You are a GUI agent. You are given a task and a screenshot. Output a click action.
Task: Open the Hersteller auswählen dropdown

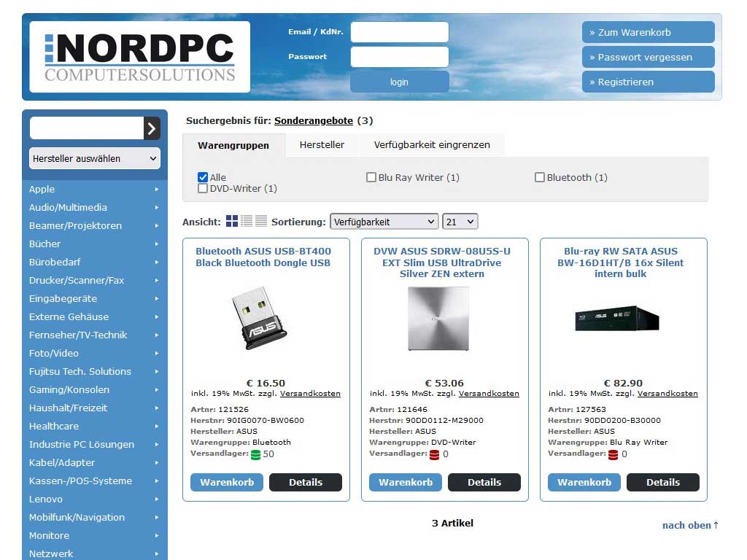pos(95,158)
